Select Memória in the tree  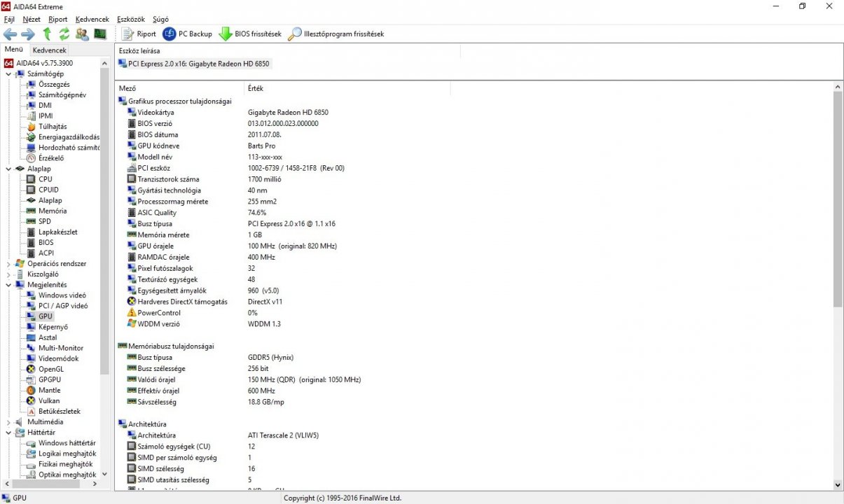point(53,211)
